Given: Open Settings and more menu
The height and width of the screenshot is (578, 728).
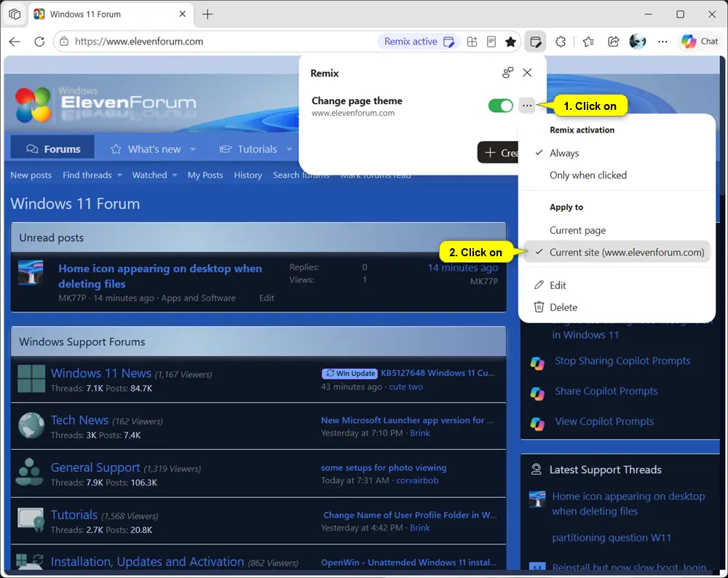Looking at the screenshot, I should click(x=662, y=41).
